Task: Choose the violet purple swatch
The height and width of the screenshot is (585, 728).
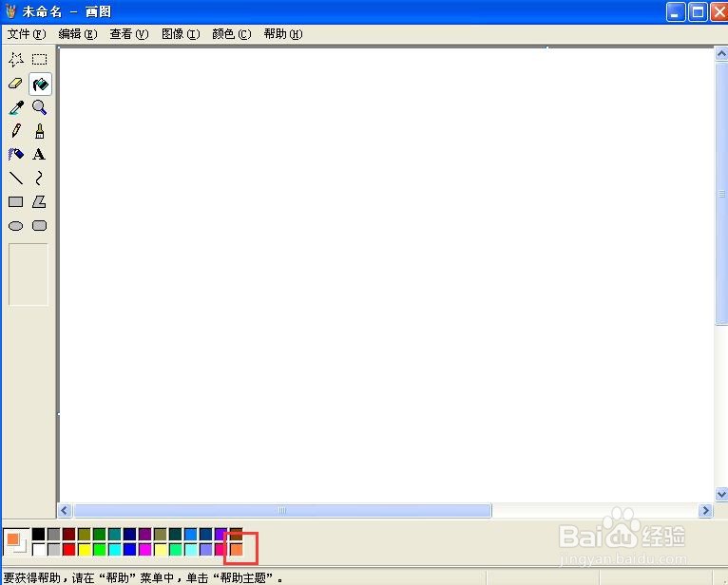Action: coord(221,535)
